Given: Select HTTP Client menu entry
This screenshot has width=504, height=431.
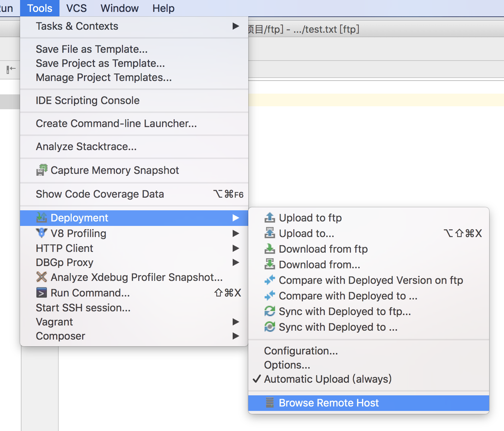Looking at the screenshot, I should pos(134,248).
